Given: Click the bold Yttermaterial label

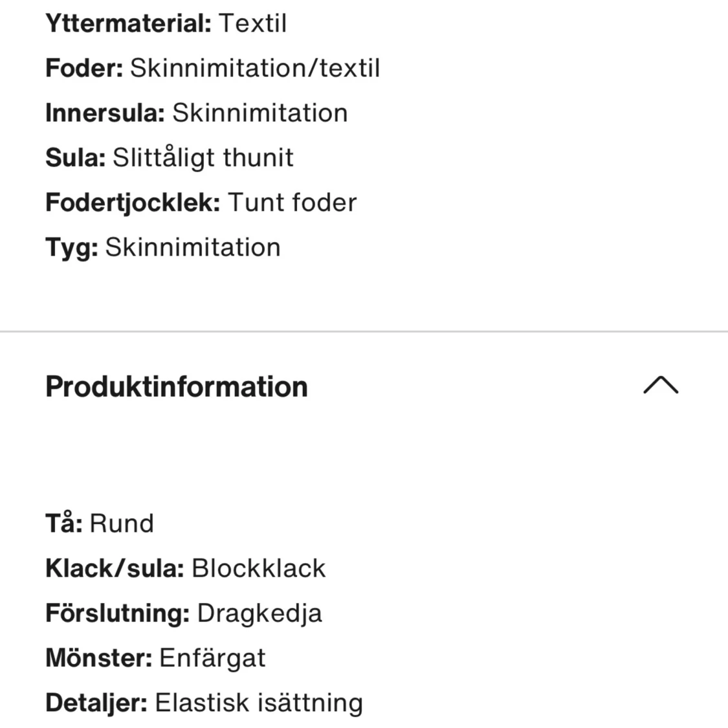Looking at the screenshot, I should coord(129,23).
